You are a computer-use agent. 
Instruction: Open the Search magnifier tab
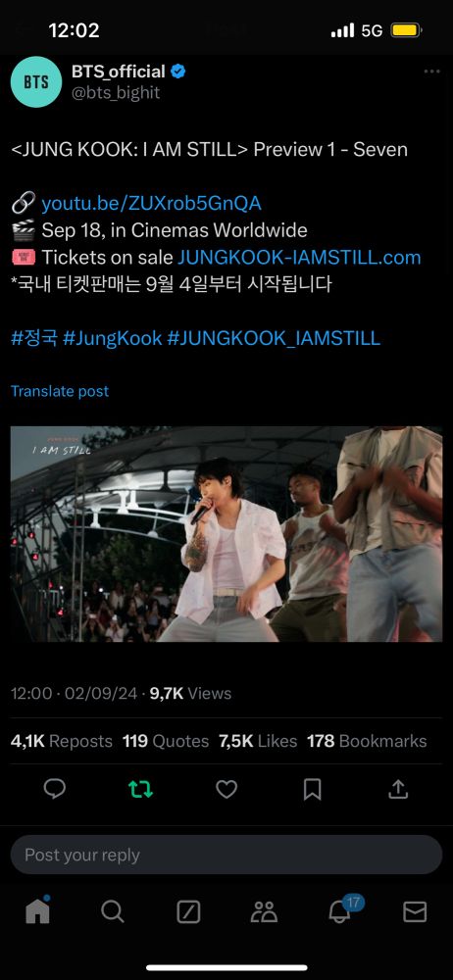point(113,912)
